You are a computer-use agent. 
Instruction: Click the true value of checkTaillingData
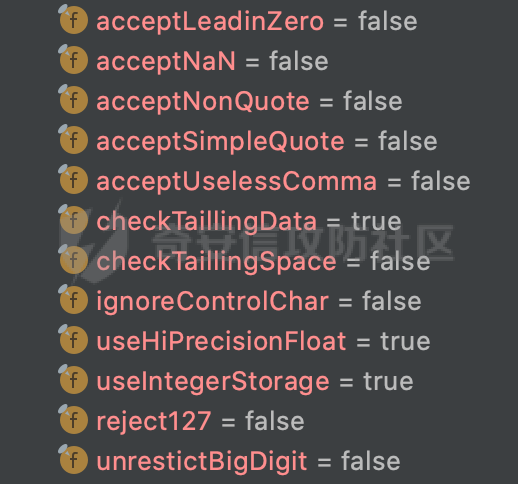coord(376,221)
